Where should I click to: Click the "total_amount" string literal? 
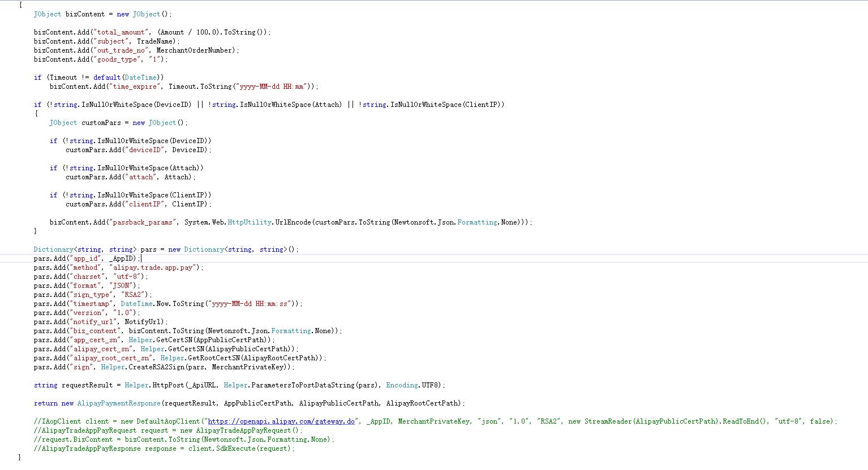(121, 32)
